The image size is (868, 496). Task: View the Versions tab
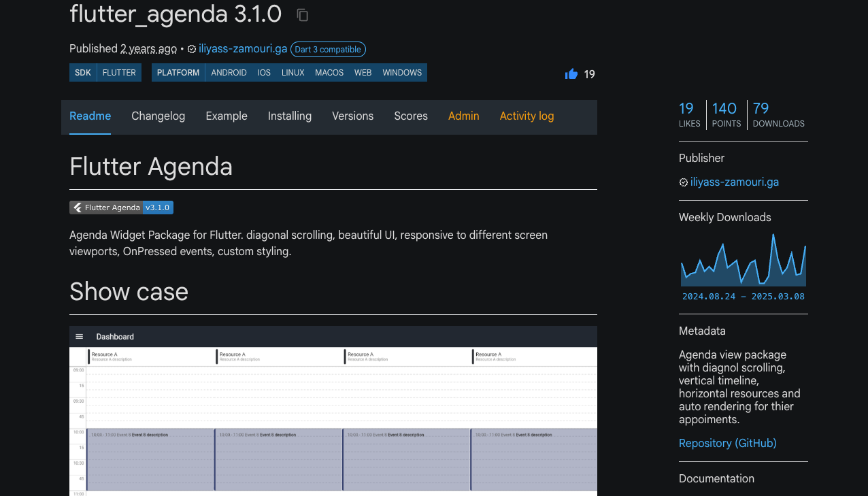[352, 116]
